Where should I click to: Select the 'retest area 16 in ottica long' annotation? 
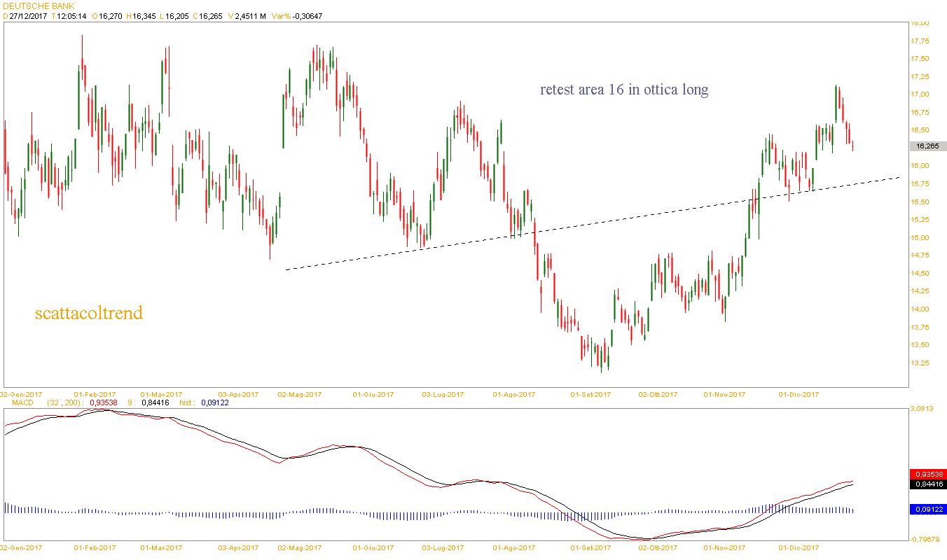tap(624, 90)
